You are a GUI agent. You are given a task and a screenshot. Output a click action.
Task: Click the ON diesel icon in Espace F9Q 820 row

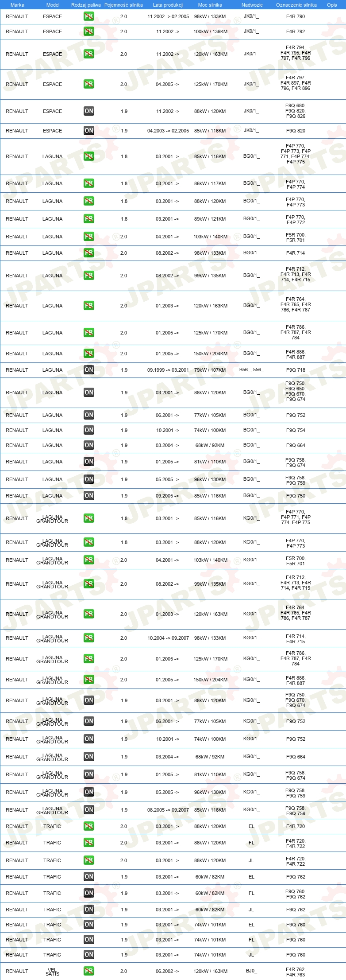pos(88,131)
